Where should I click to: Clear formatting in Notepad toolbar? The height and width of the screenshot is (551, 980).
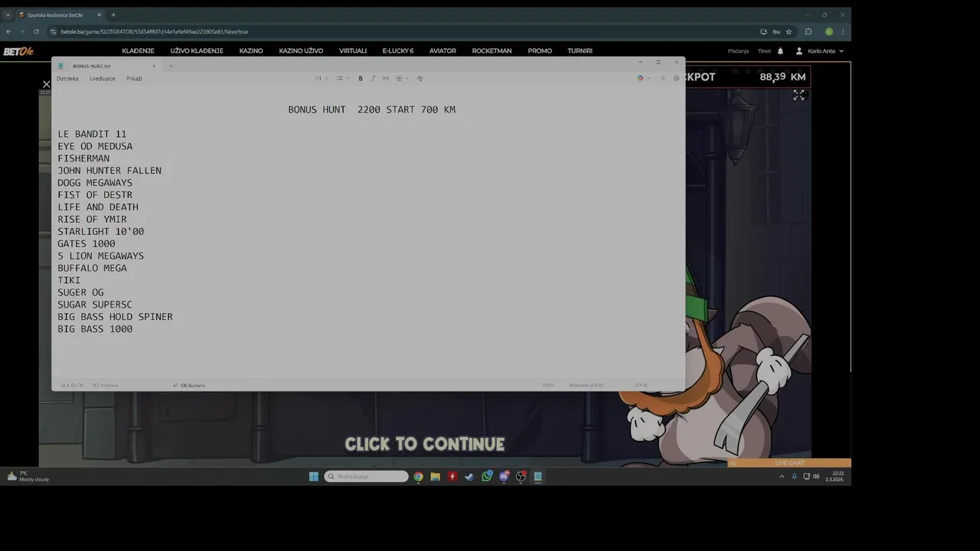pyautogui.click(x=420, y=78)
